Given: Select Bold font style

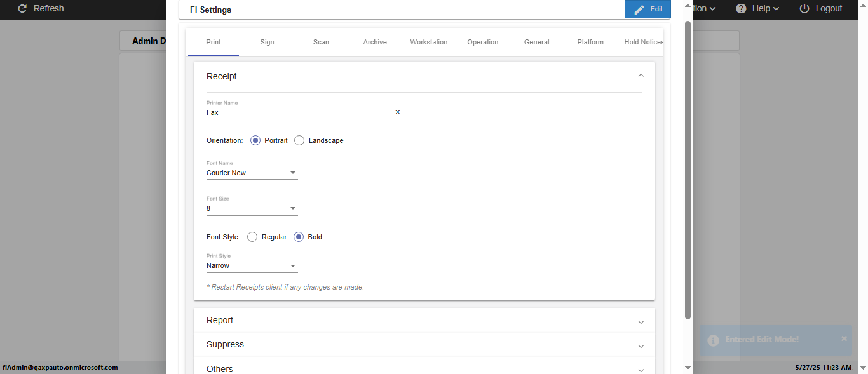Looking at the screenshot, I should coord(299,237).
